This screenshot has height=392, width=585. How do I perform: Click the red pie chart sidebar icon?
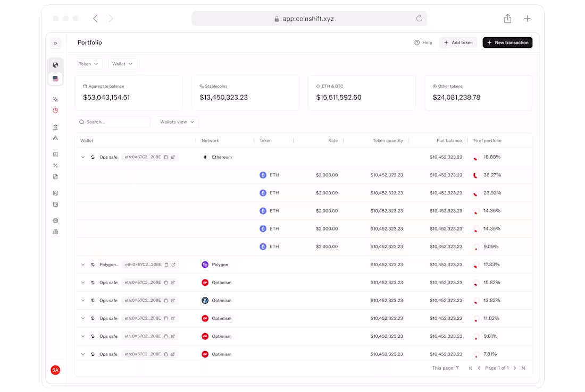[x=55, y=110]
